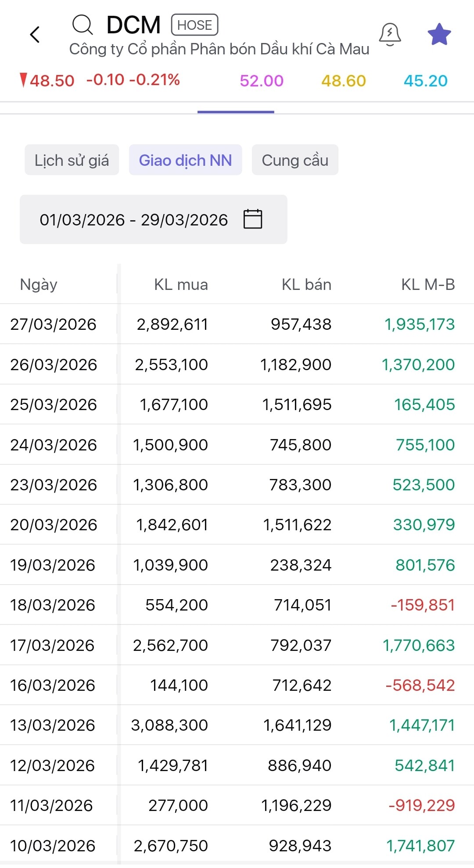Tap the back arrow icon
The width and height of the screenshot is (474, 868).
[x=35, y=35]
